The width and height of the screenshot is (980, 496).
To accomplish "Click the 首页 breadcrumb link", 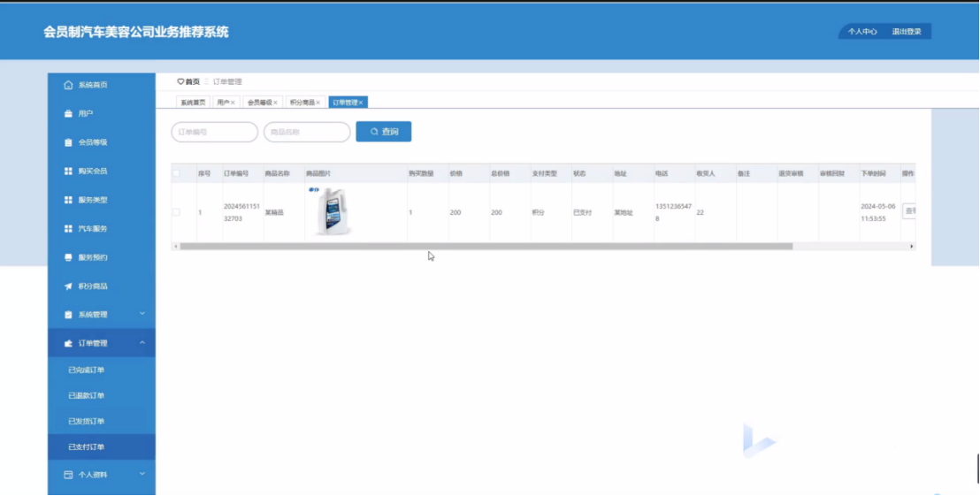I will 193,82.
